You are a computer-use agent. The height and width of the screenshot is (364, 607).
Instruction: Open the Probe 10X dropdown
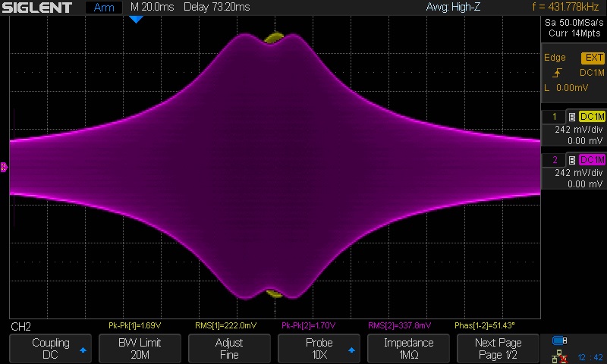(x=319, y=348)
